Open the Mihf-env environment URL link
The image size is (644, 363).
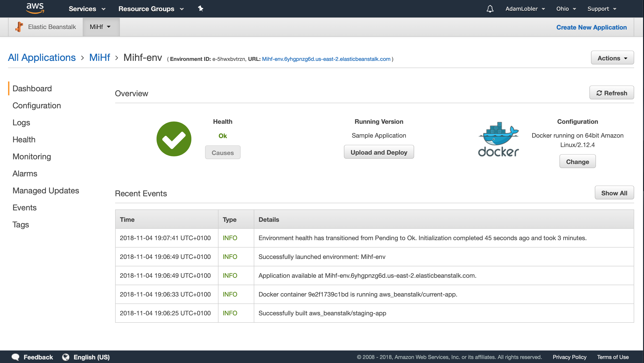pyautogui.click(x=326, y=59)
